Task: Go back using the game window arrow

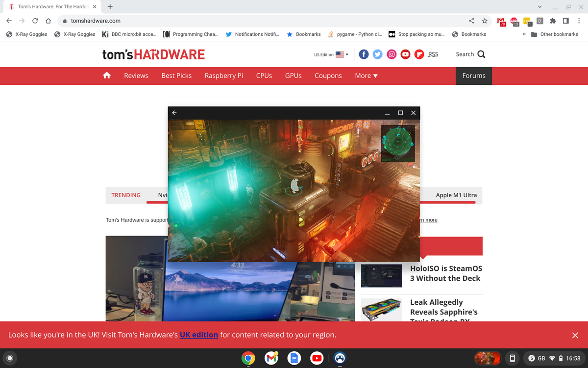Action: click(x=174, y=113)
